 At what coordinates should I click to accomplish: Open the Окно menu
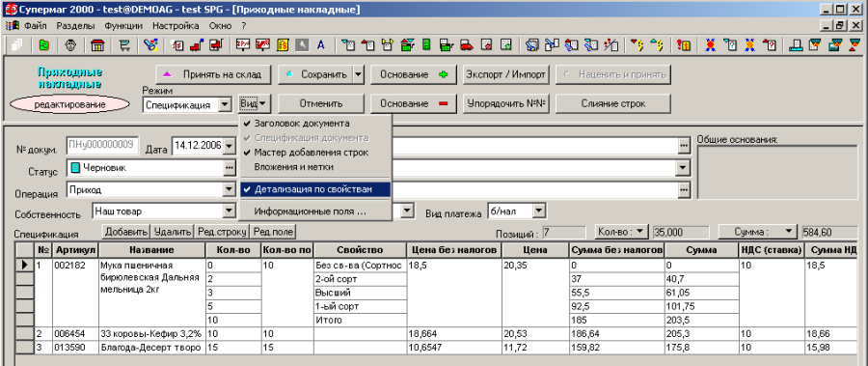click(x=220, y=25)
